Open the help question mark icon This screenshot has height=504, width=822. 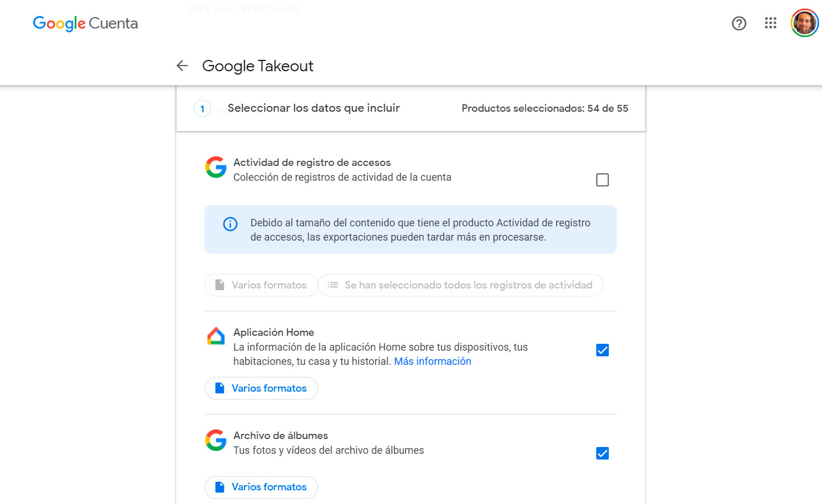(x=739, y=23)
